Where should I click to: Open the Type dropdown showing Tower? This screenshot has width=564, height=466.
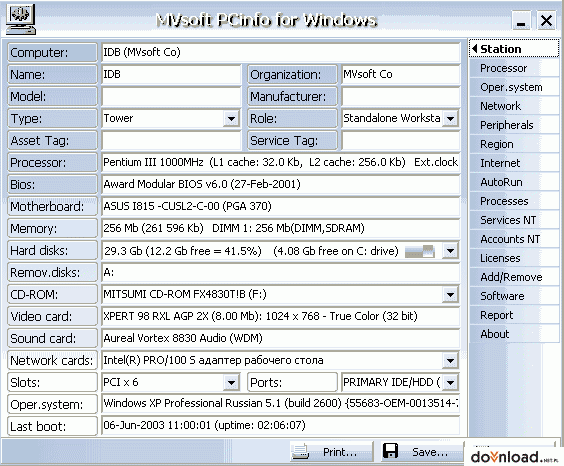point(231,118)
